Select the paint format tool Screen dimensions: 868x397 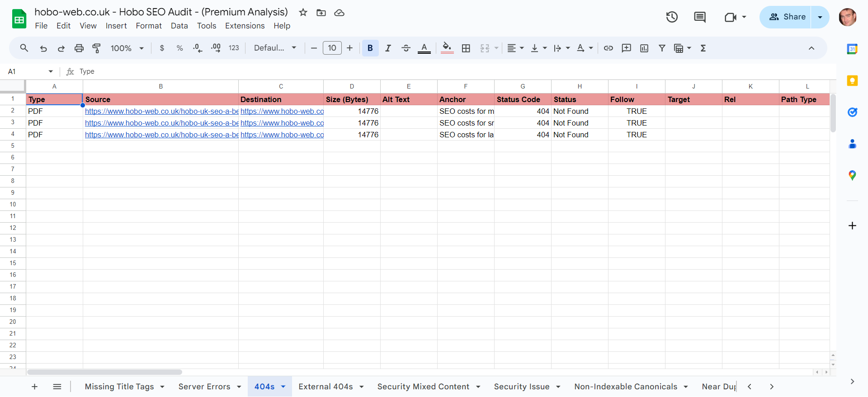click(96, 48)
